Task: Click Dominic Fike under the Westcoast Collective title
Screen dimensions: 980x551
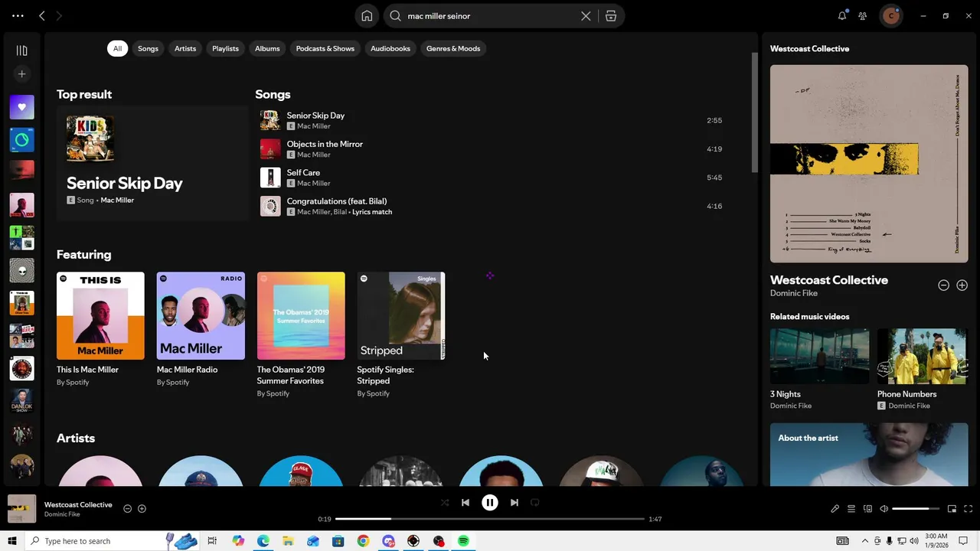Action: point(794,293)
